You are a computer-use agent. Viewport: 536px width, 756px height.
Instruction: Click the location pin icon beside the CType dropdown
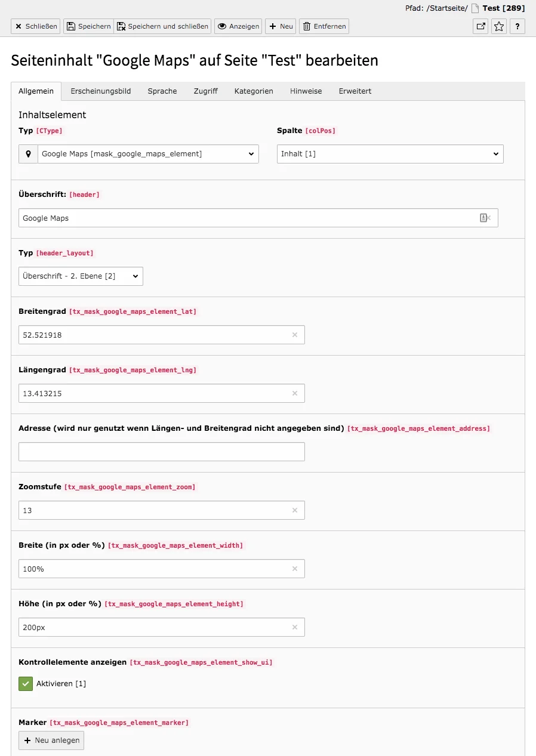[x=27, y=154]
